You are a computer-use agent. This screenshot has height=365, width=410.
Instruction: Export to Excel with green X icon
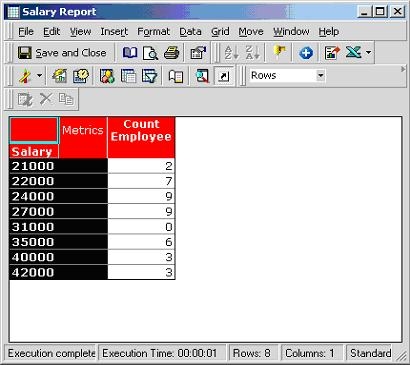[x=354, y=53]
